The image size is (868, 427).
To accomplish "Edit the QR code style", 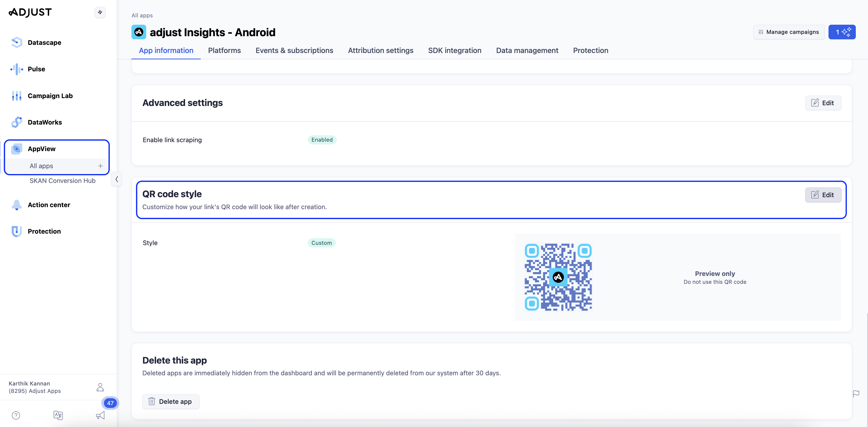I will click(823, 195).
